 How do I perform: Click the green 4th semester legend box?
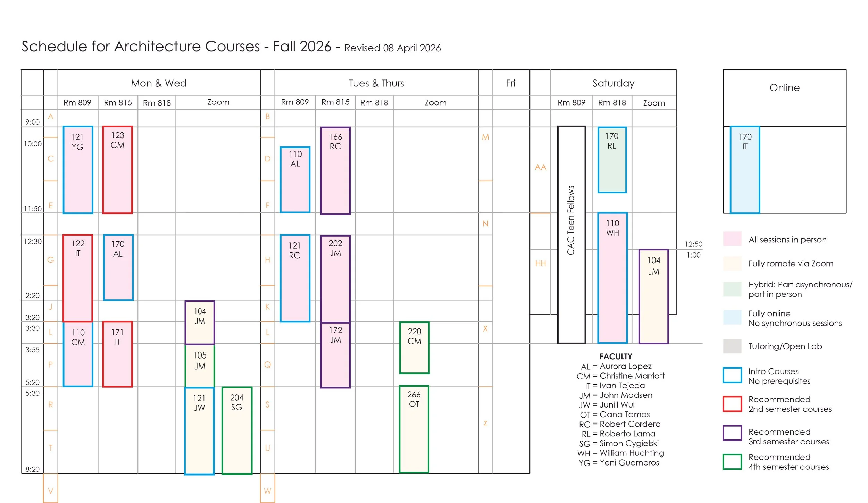pos(732,462)
